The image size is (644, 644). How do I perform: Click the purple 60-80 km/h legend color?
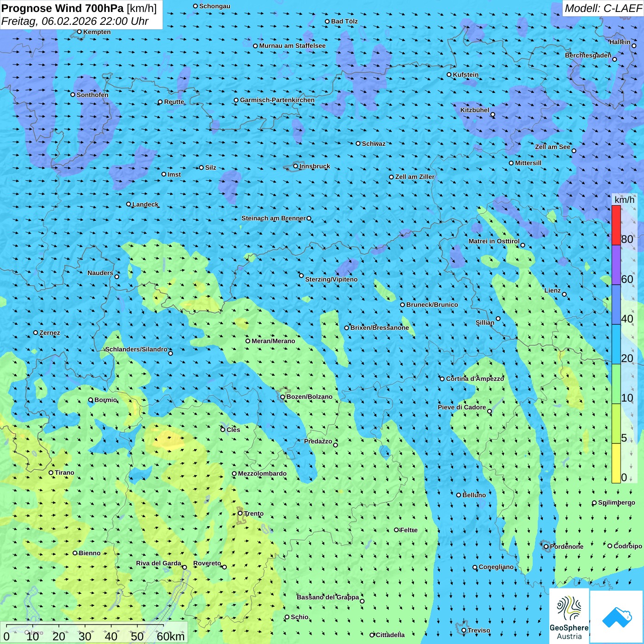tap(616, 265)
